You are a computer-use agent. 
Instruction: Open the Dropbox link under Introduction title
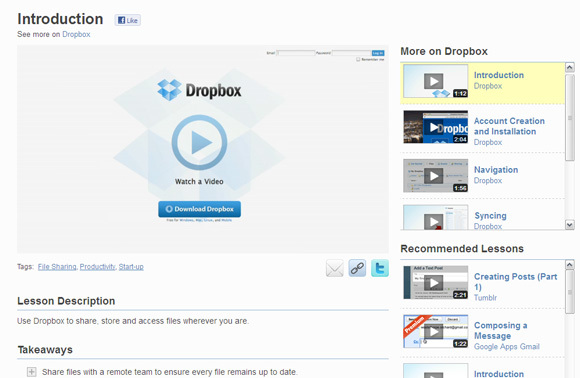[x=76, y=34]
